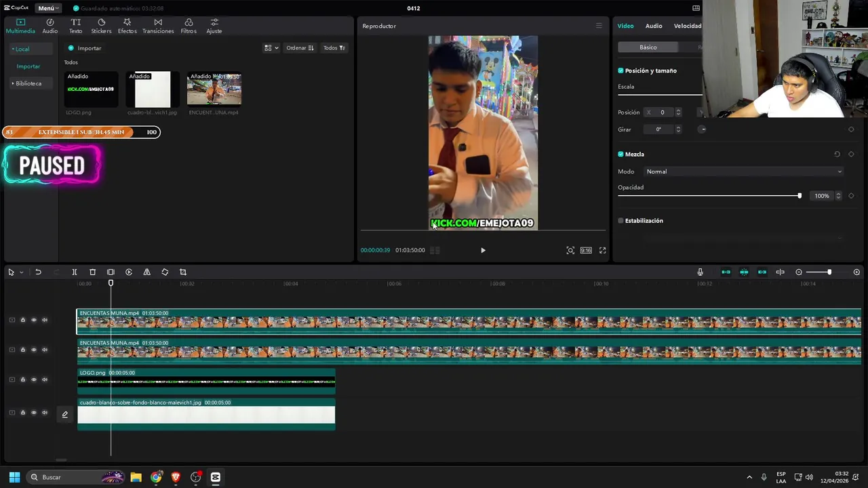868x488 pixels.
Task: Add keyframe for Girar row
Action: 851,129
